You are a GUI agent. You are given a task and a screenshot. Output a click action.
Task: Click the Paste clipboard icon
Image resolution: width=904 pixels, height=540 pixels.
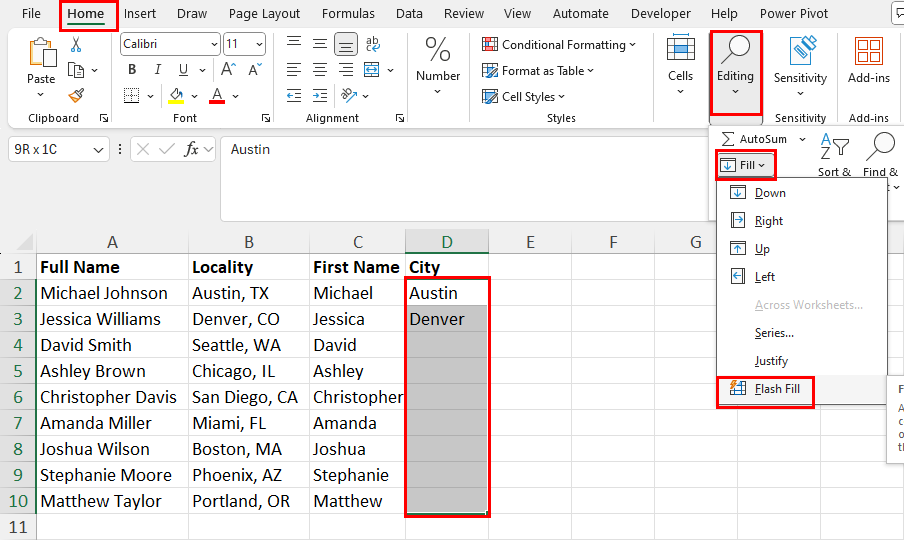coord(42,53)
